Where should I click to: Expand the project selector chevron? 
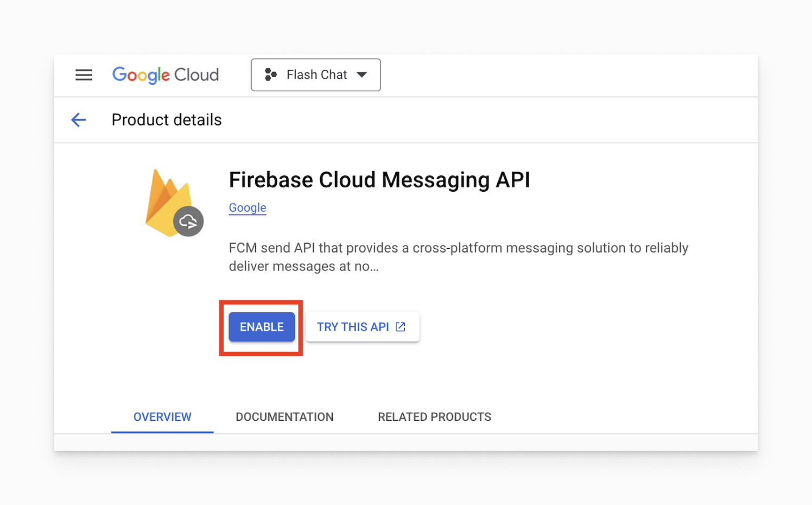pos(362,75)
